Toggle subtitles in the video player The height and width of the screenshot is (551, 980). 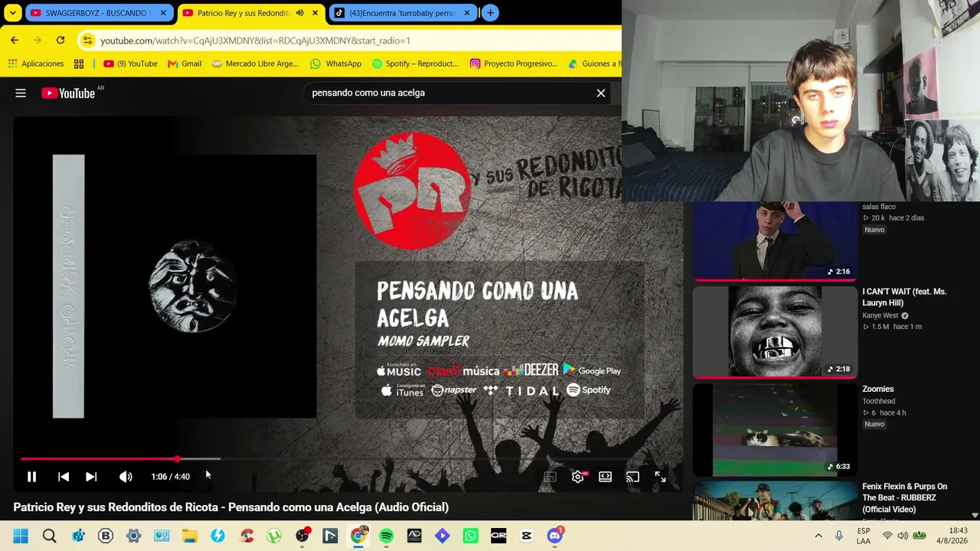pyautogui.click(x=550, y=477)
